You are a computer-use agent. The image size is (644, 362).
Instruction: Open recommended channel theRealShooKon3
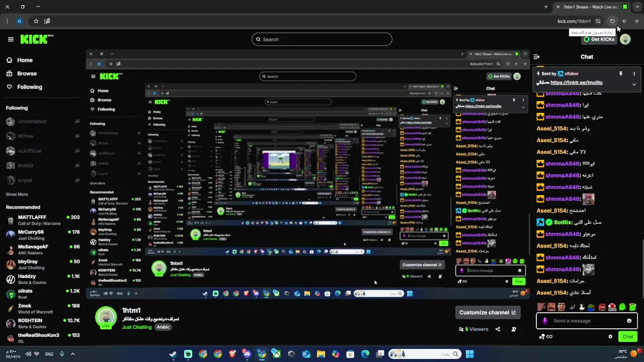click(x=43, y=337)
